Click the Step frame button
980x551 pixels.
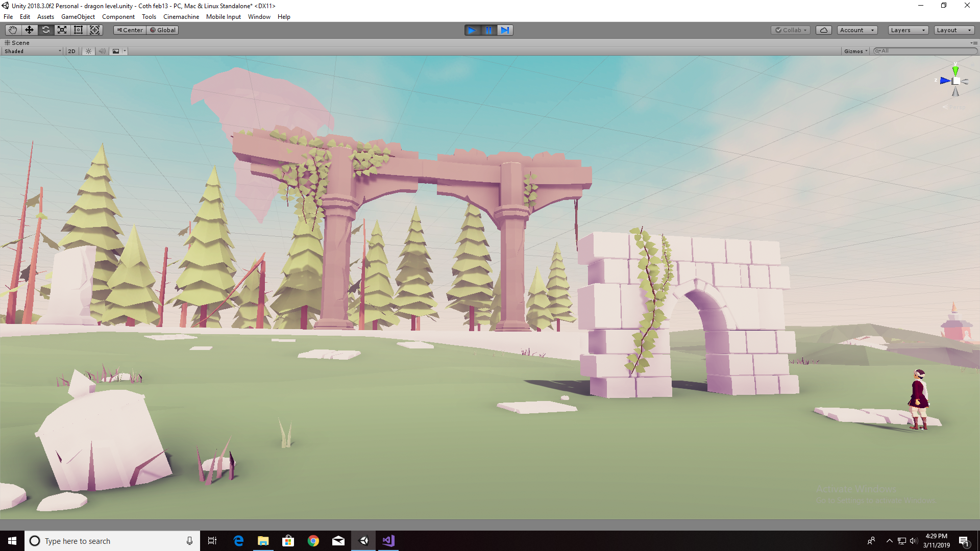click(505, 30)
